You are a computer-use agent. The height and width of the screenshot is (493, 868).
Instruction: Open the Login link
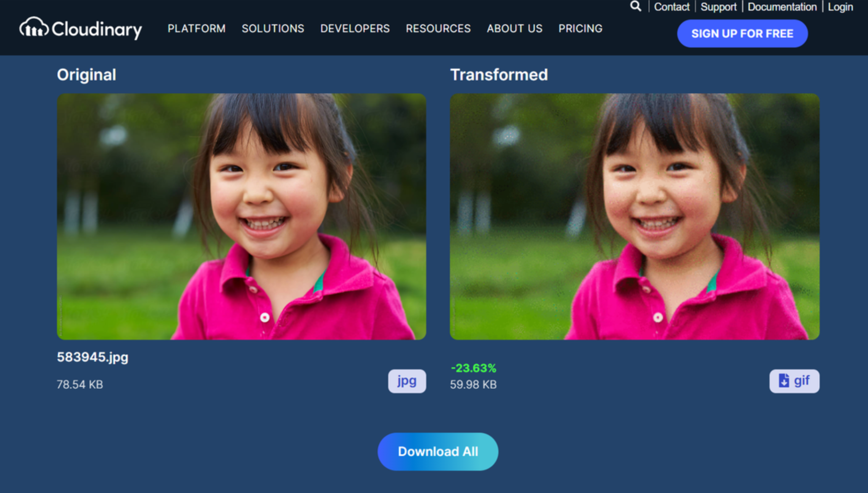tap(840, 6)
